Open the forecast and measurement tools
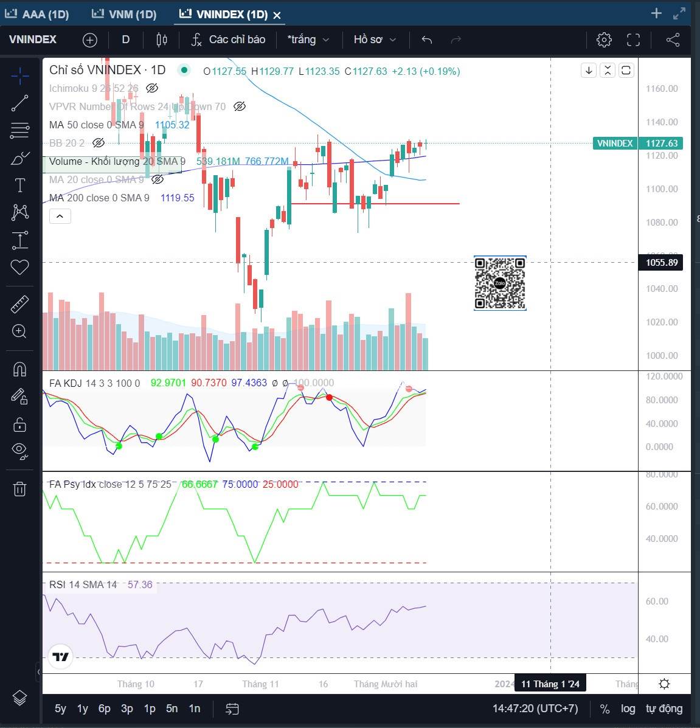700x728 pixels. point(19,240)
